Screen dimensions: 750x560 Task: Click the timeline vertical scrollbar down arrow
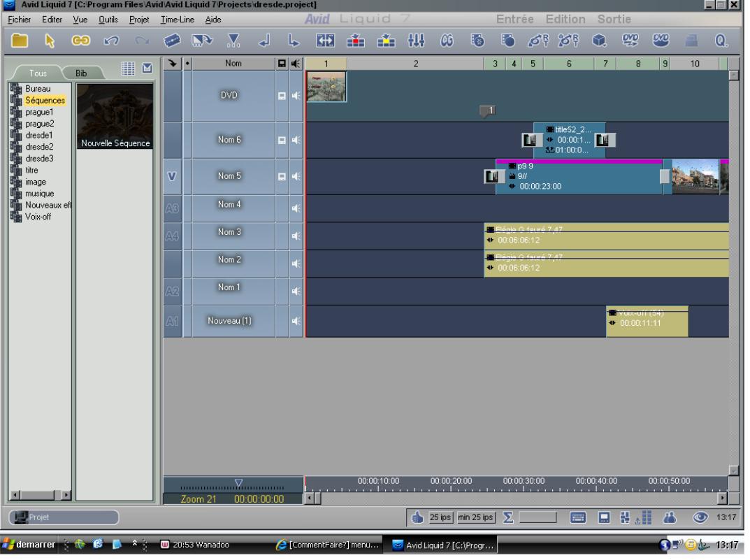tap(734, 470)
